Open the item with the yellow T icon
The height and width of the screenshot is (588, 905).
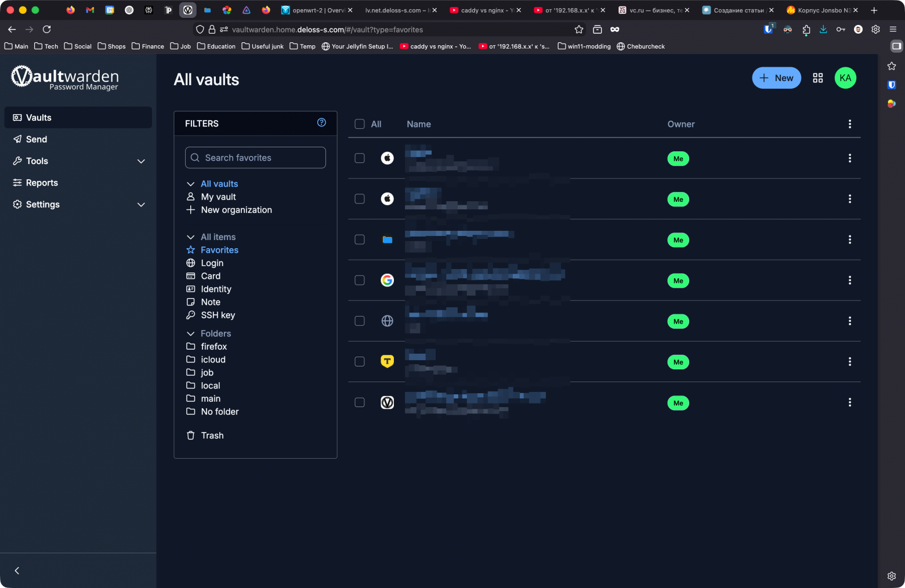(x=388, y=361)
